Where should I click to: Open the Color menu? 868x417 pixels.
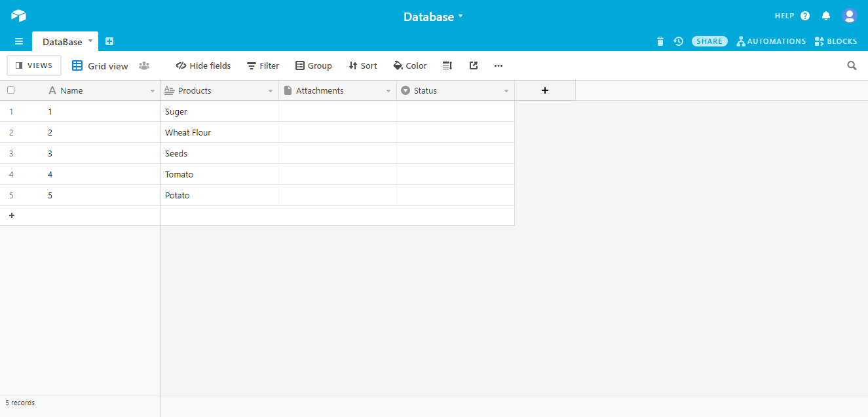[x=409, y=65]
